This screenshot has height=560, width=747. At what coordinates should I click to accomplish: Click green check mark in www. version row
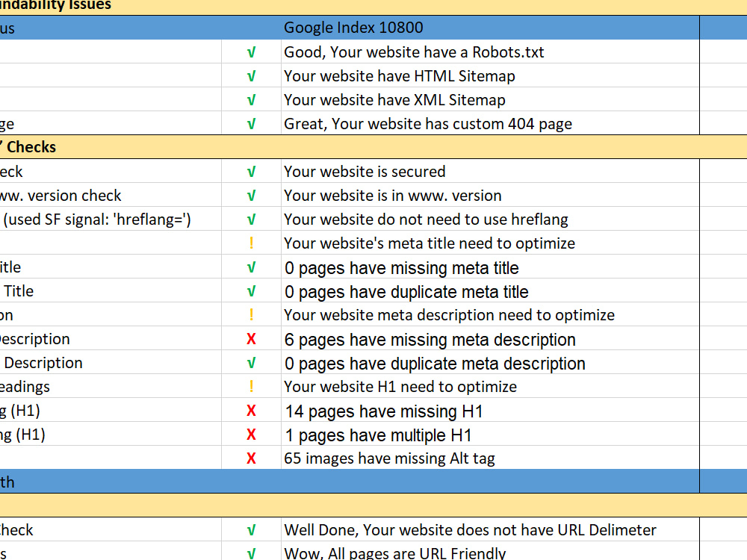[251, 195]
